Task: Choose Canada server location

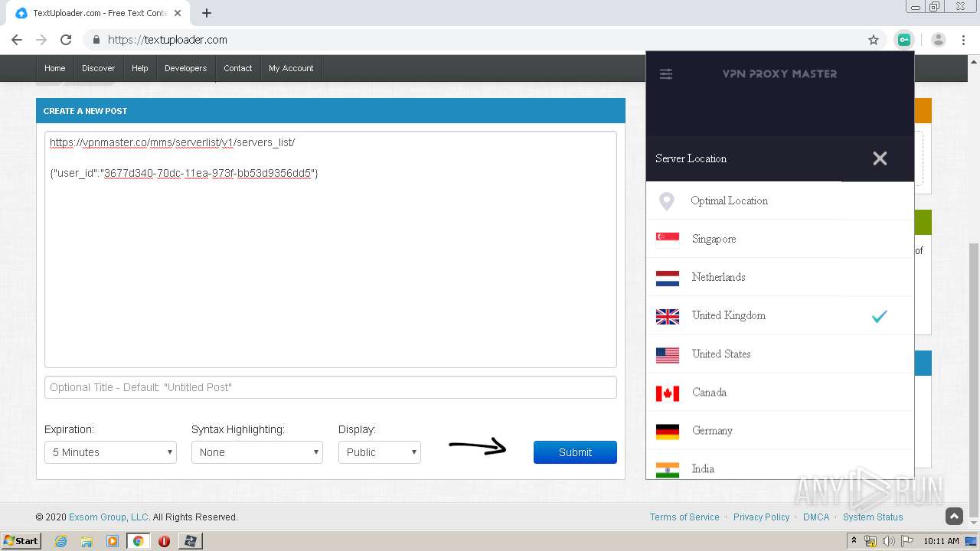Action: tap(780, 392)
